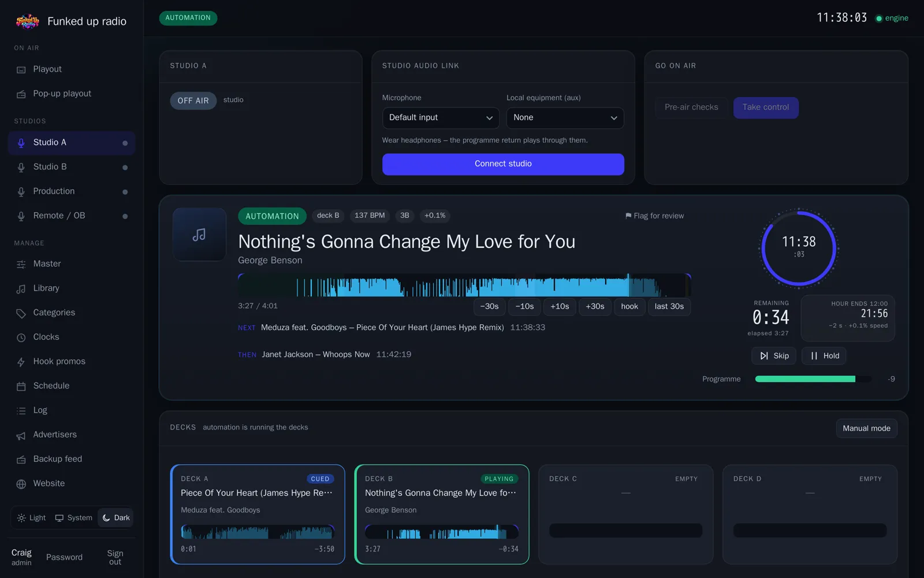This screenshot has width=924, height=578.
Task: Click the +10s nudge button
Action: [560, 307]
